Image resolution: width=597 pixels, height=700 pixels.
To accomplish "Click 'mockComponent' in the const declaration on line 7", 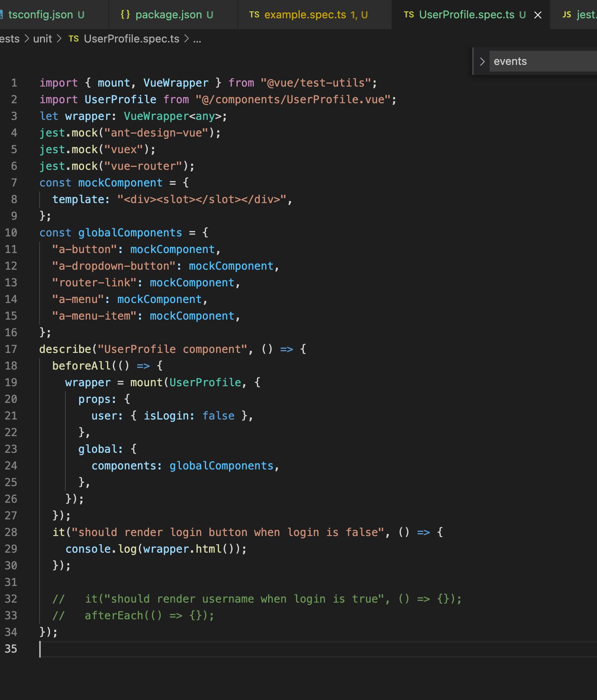I will click(120, 183).
